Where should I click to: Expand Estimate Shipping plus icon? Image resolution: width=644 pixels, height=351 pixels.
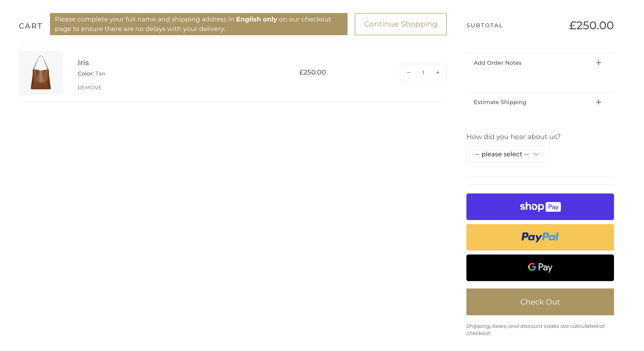point(598,102)
